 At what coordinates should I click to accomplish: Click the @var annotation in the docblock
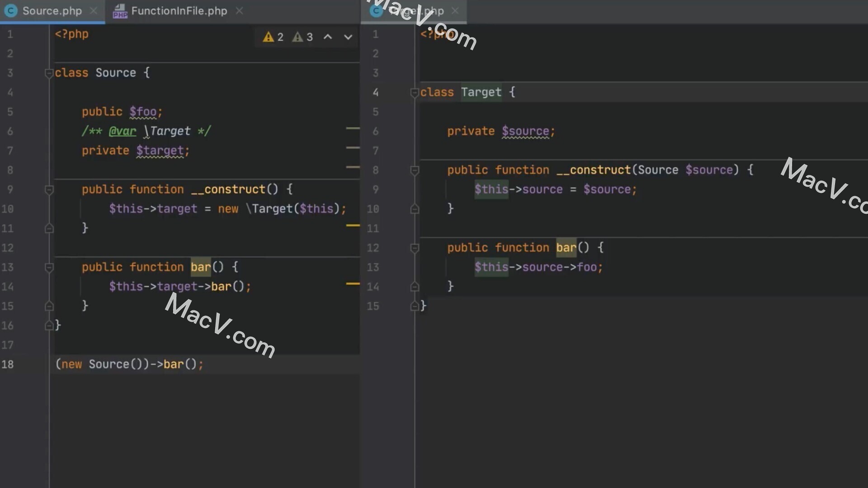(x=122, y=131)
